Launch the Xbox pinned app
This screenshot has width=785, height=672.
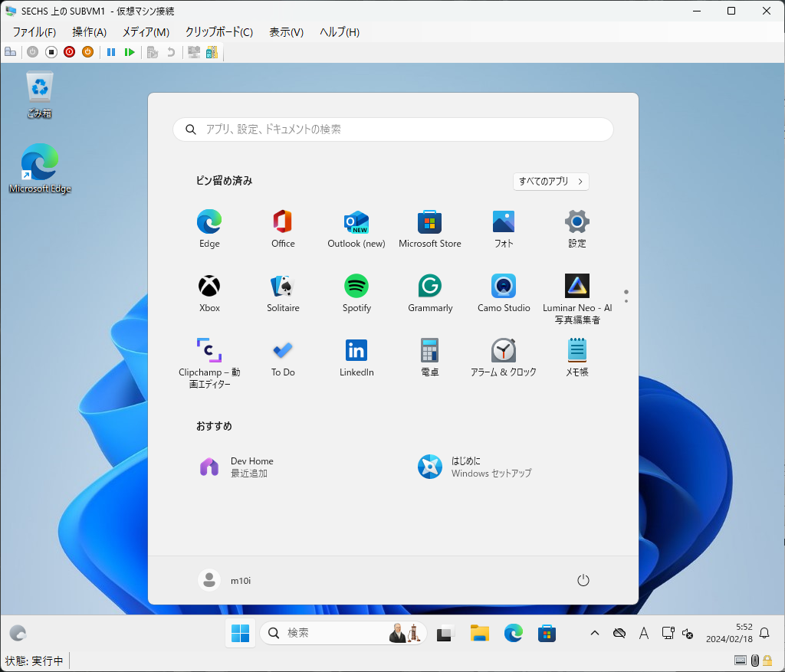209,293
